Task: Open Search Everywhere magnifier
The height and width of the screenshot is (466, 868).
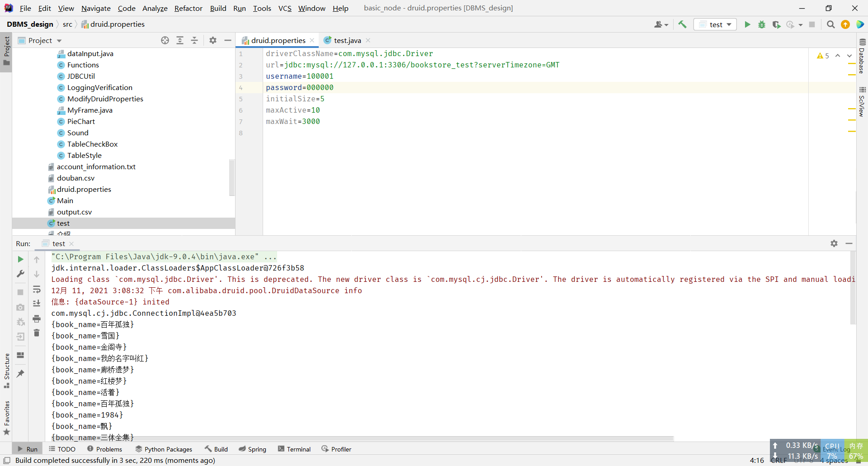Action: [x=830, y=24]
